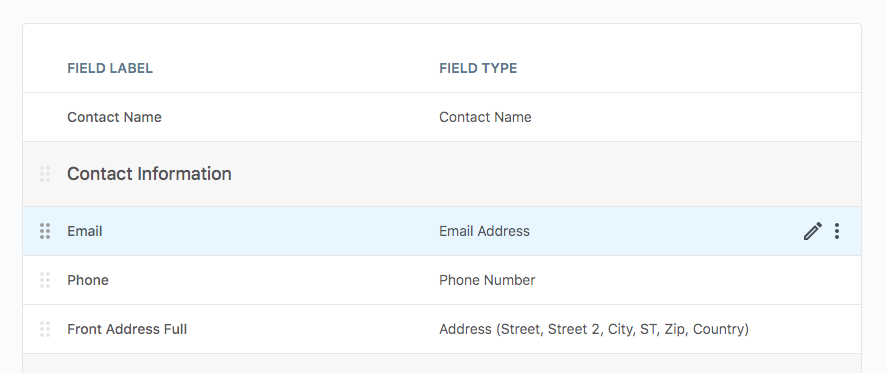Click drag handle next to Front Address Full
Screen dimensions: 887x373
click(x=45, y=329)
